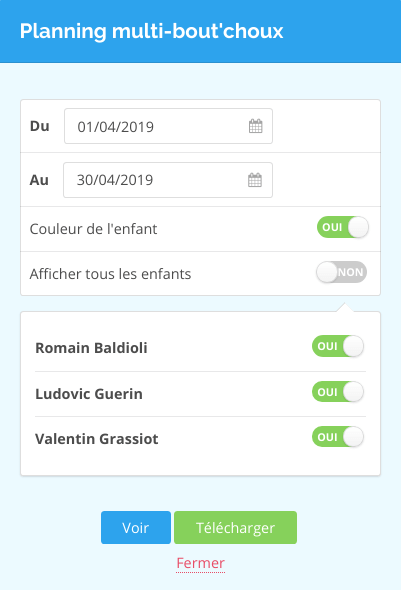Image resolution: width=401 pixels, height=590 pixels.
Task: Turn off Valentin Grassiot's toggle
Action: tap(338, 437)
